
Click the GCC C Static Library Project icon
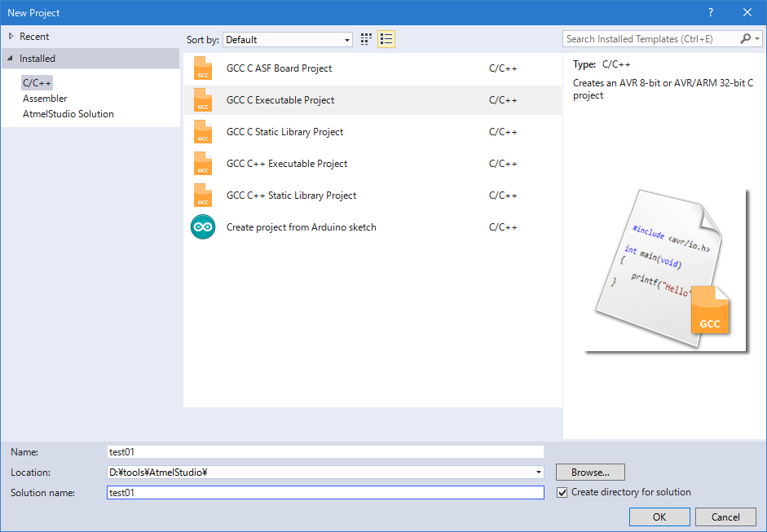click(203, 131)
